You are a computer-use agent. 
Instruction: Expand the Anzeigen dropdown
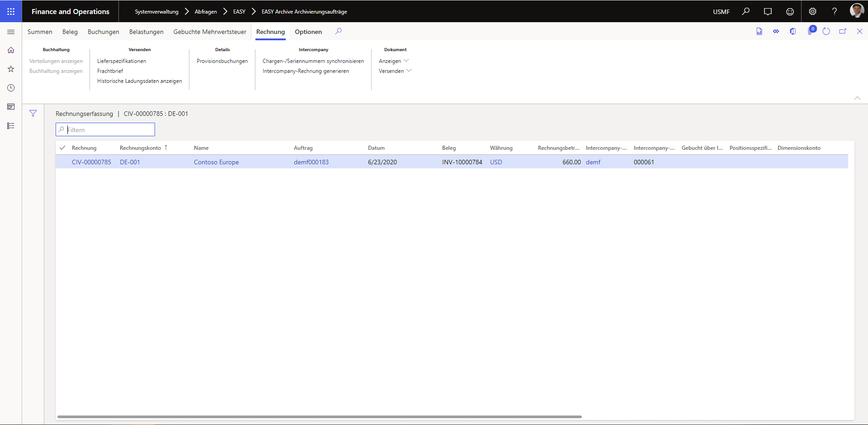(393, 61)
